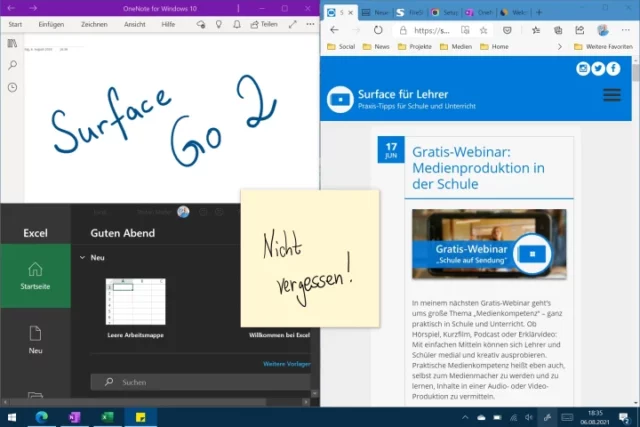
Task: Click the Edge address bar URL
Action: [432, 30]
